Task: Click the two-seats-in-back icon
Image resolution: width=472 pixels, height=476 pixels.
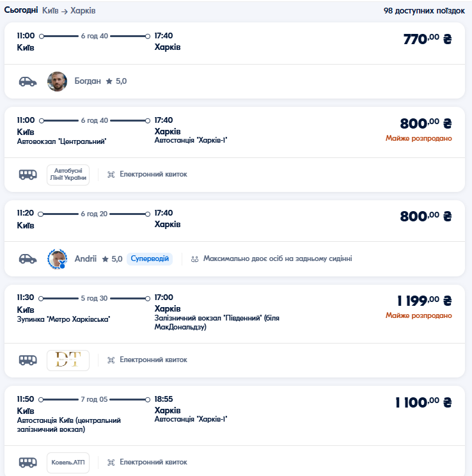Action: point(194,258)
